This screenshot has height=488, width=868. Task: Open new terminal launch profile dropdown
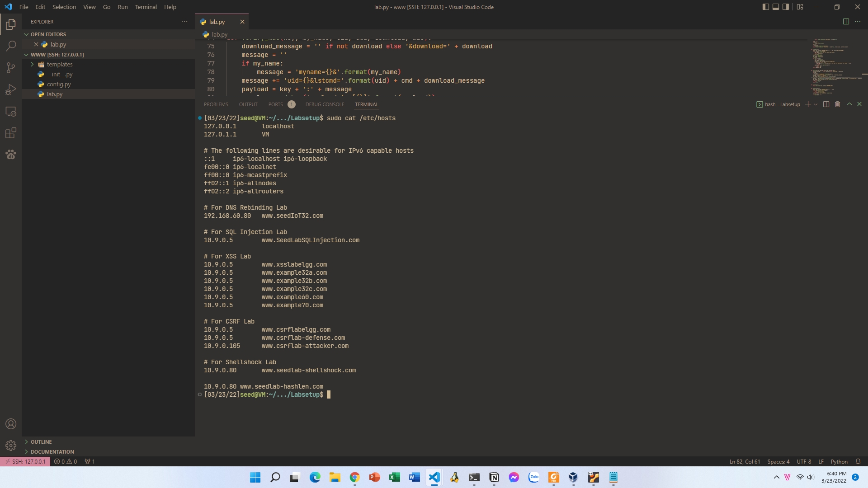(x=816, y=104)
